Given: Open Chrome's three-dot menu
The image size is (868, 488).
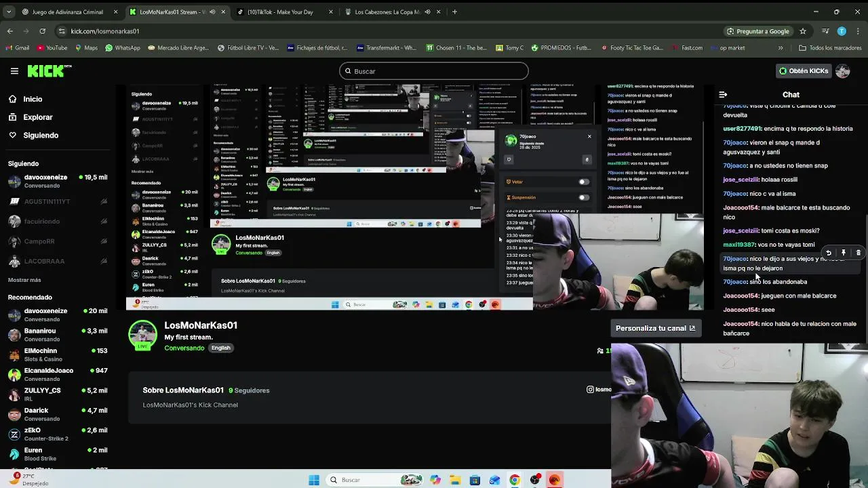Looking at the screenshot, I should 857,31.
